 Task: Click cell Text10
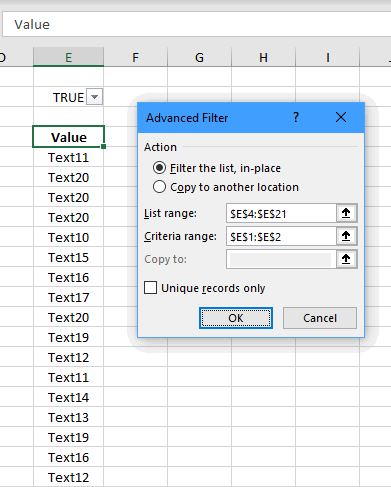click(69, 237)
